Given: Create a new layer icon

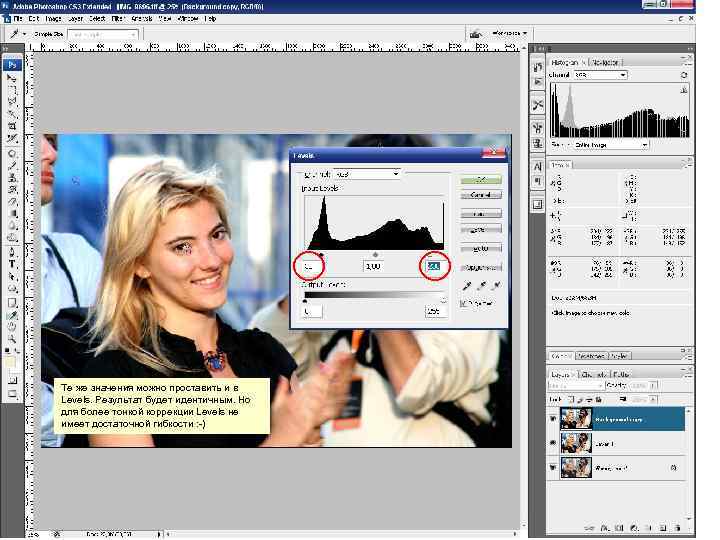Looking at the screenshot, I should pos(663,528).
